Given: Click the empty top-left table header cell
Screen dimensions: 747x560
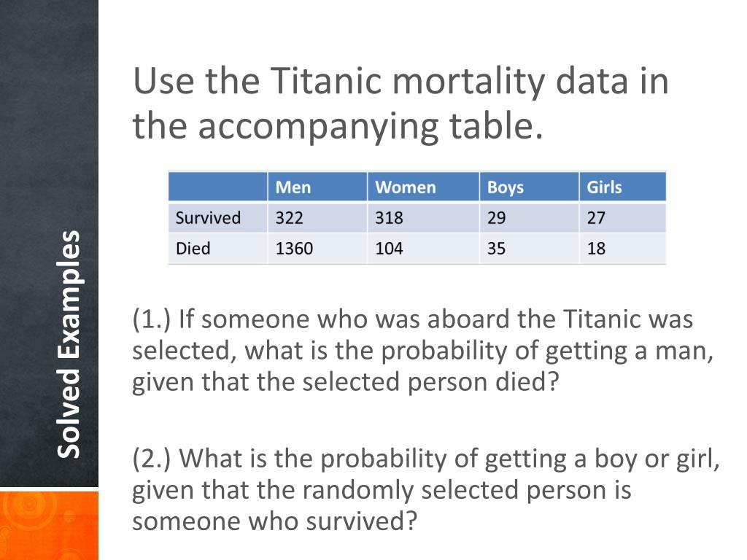Looking at the screenshot, I should point(217,187).
